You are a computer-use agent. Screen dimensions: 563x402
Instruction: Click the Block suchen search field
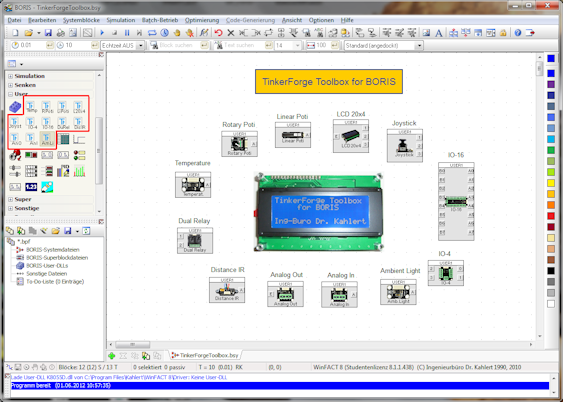(179, 46)
